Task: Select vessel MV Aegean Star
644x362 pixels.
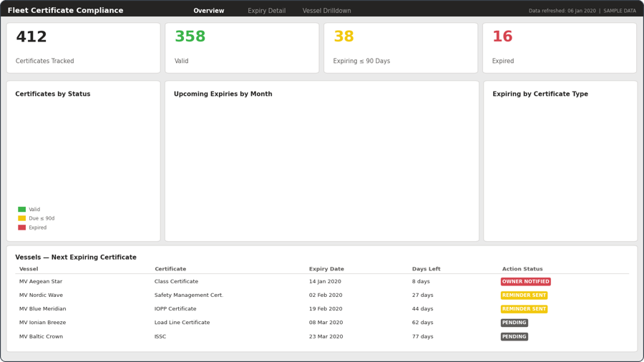Action: 41,282
